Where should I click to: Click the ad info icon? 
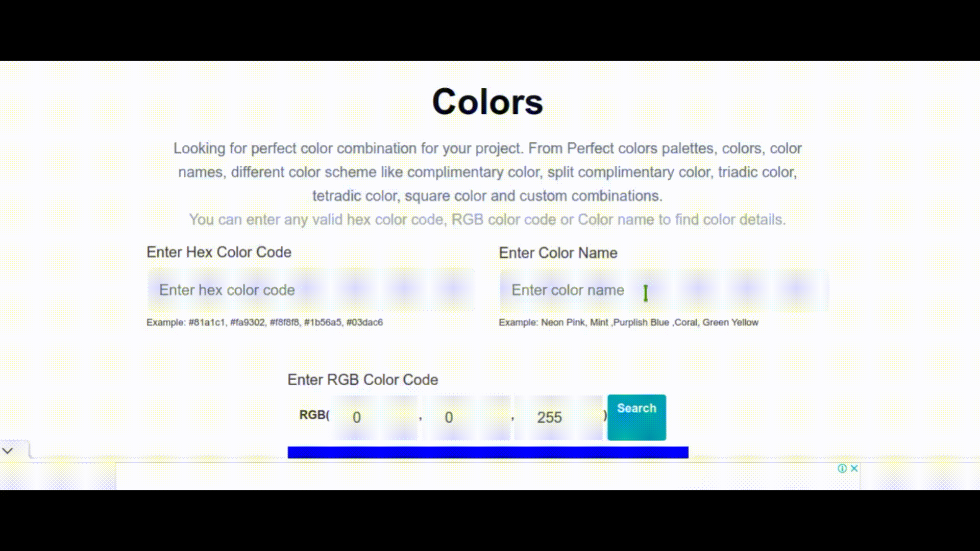click(x=842, y=468)
